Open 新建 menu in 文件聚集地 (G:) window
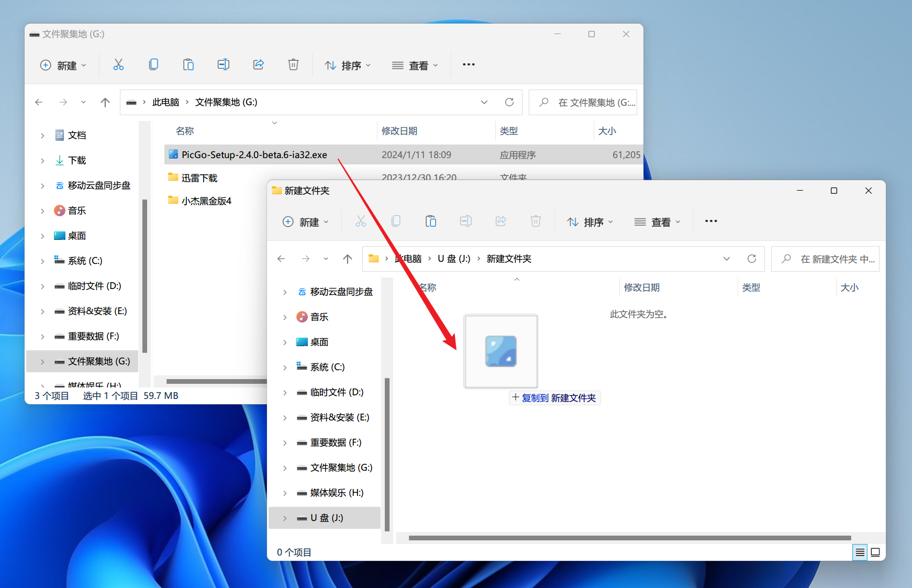 pos(63,65)
